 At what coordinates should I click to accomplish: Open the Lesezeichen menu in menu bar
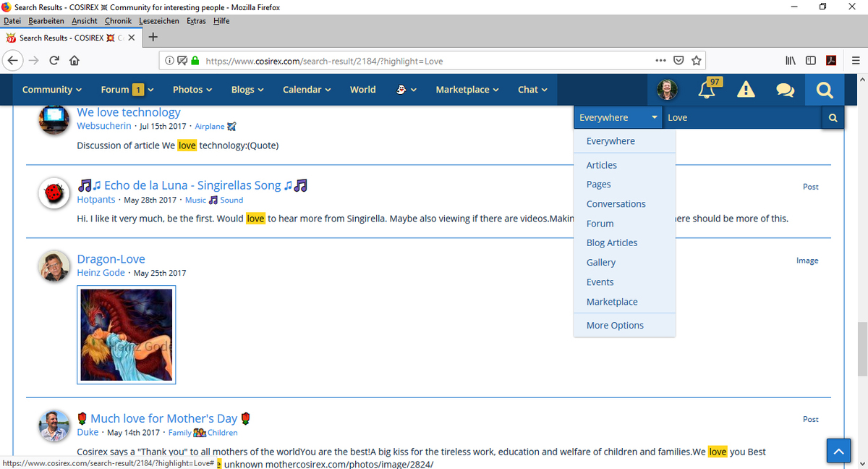[159, 21]
